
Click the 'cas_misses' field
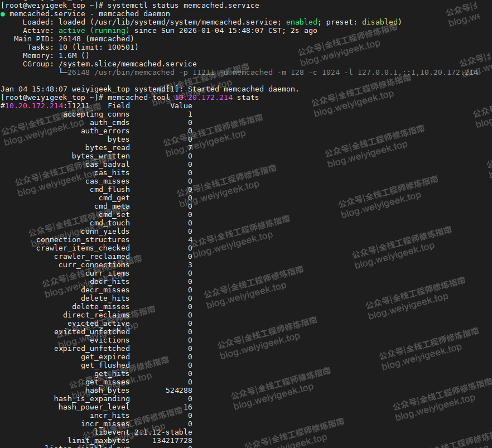(x=107, y=181)
